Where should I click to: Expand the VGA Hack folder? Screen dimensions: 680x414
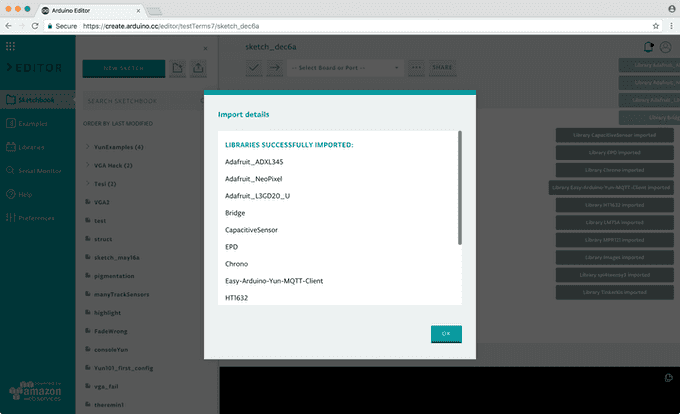point(113,165)
